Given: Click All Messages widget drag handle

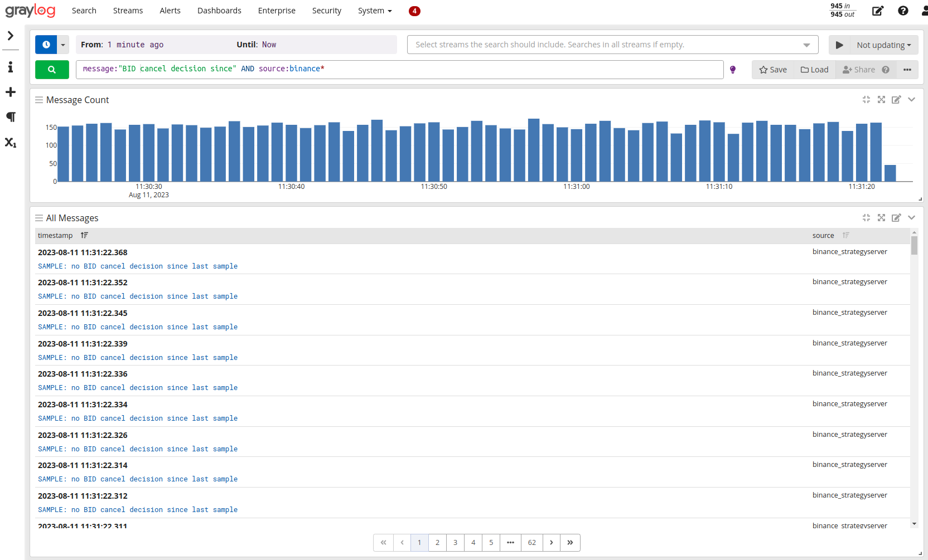Looking at the screenshot, I should click(39, 218).
